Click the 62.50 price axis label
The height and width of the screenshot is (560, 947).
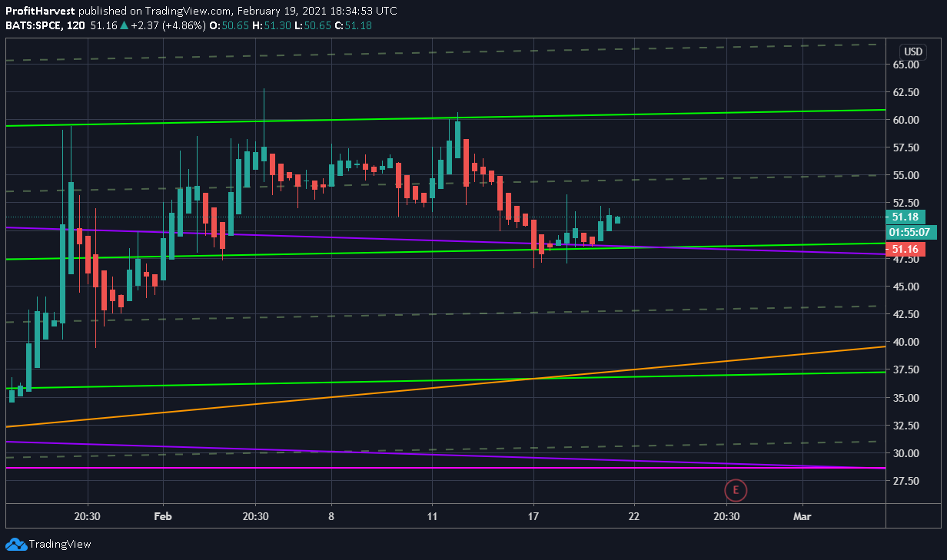point(906,92)
